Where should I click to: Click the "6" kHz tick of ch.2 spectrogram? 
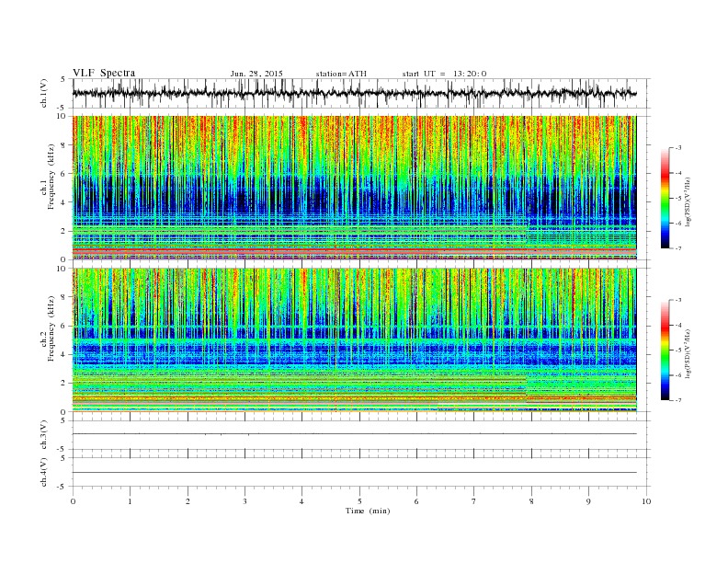click(x=64, y=326)
